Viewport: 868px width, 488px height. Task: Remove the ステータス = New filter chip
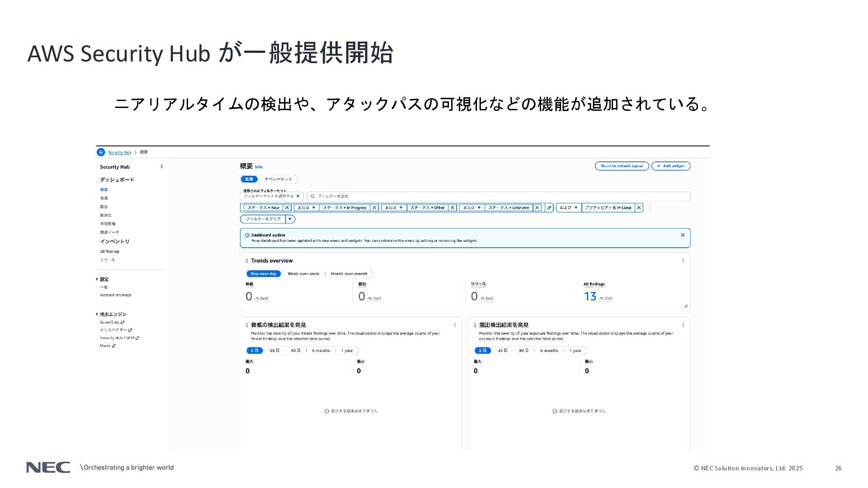point(287,208)
